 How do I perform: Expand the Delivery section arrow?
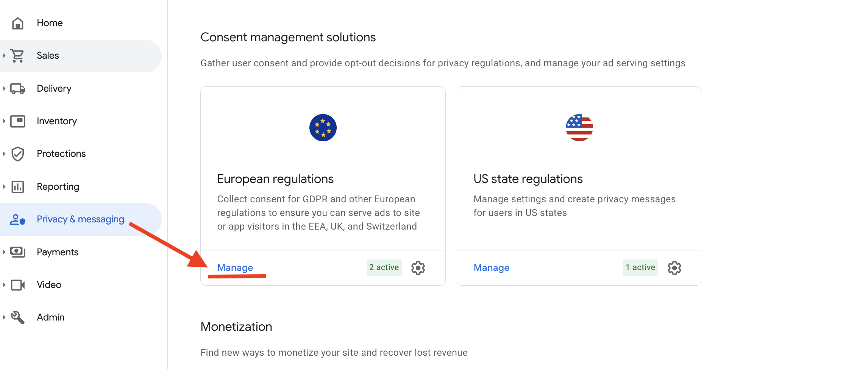(4, 89)
